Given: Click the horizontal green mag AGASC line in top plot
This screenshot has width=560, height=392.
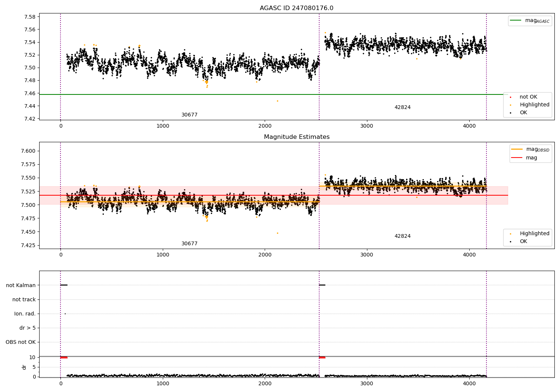Looking at the screenshot, I should click(274, 94).
